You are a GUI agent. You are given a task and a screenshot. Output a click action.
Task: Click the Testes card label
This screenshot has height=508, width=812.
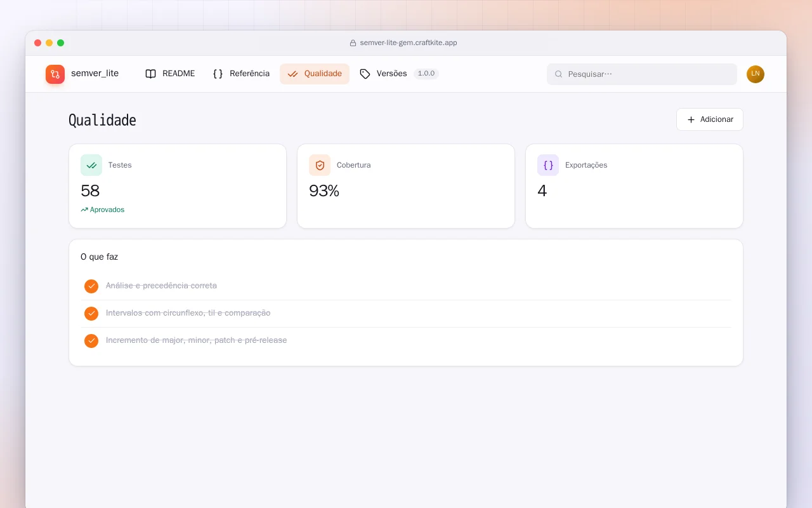120,165
